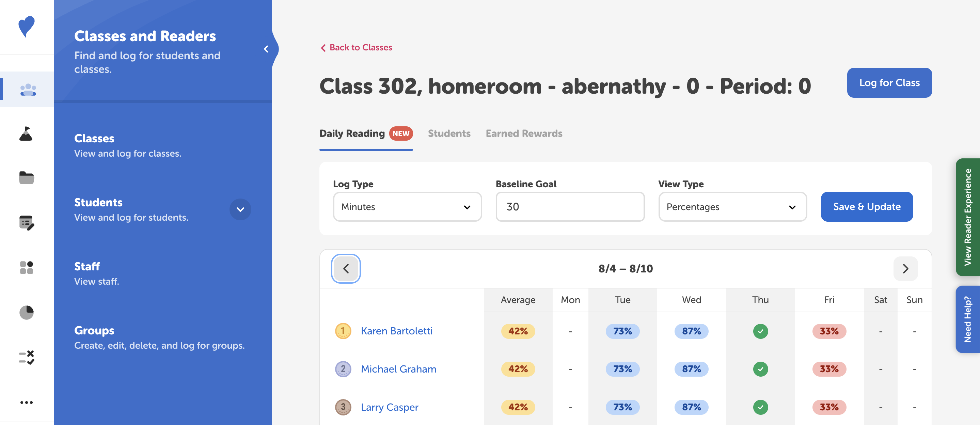Click the three-dots more options icon
The height and width of the screenshot is (425, 980).
(26, 402)
